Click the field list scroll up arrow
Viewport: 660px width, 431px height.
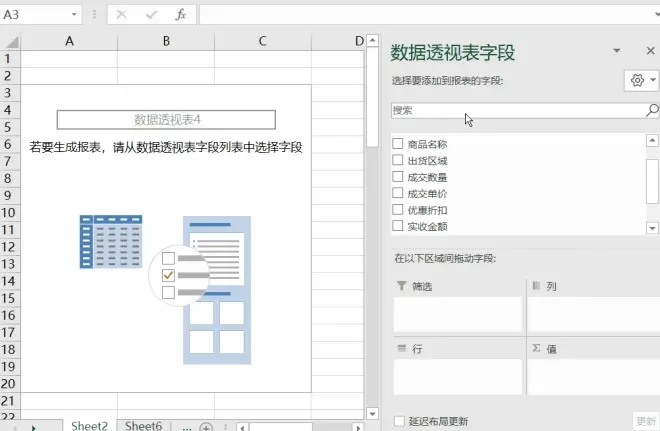tap(652, 140)
